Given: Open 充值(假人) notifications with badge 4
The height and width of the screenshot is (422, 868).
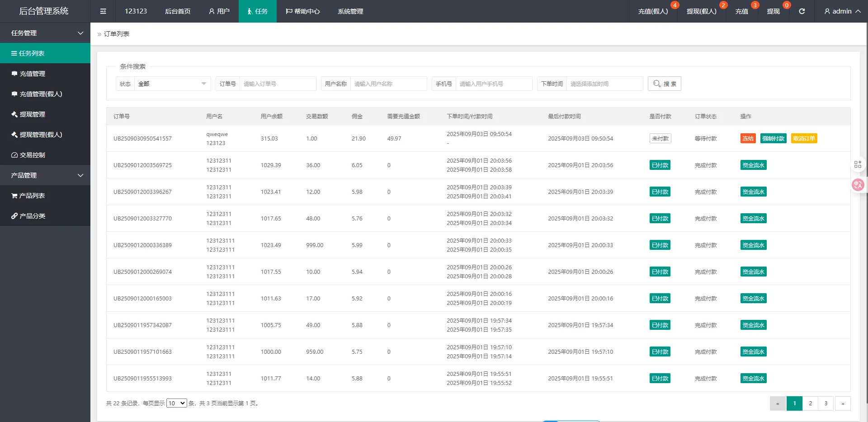Looking at the screenshot, I should pos(653,11).
